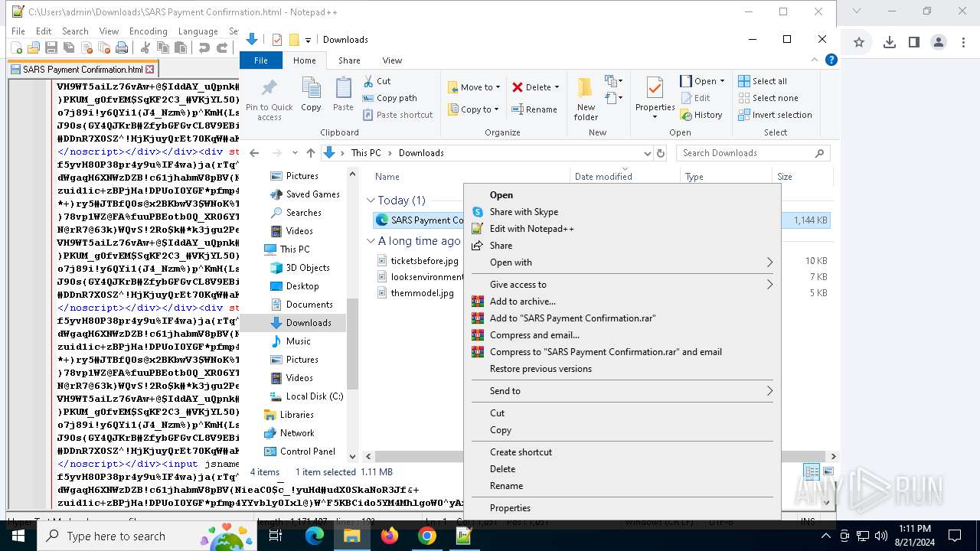
Task: Click the volume icon in system tray
Action: [880, 536]
